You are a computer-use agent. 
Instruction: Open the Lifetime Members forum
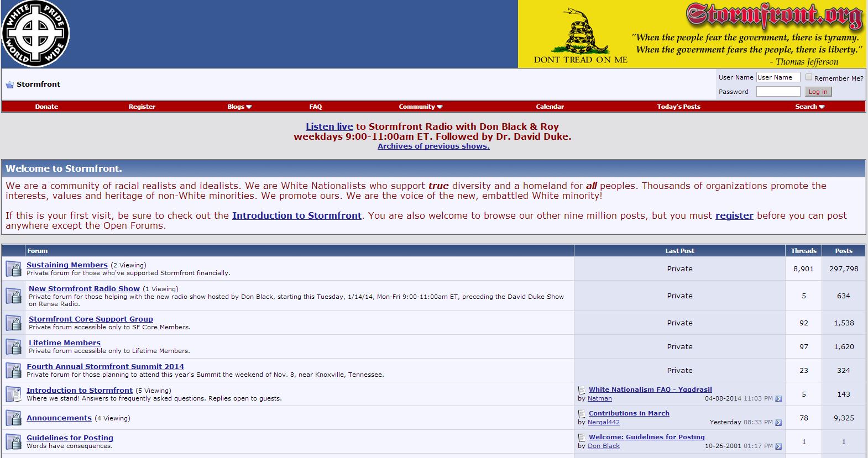coord(65,343)
